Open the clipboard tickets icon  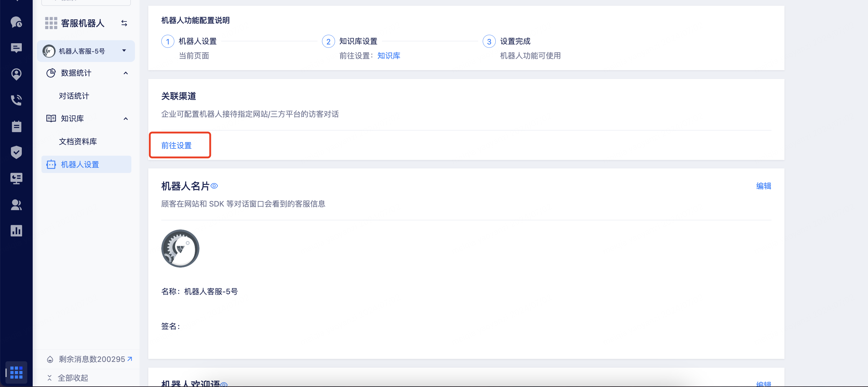tap(16, 126)
